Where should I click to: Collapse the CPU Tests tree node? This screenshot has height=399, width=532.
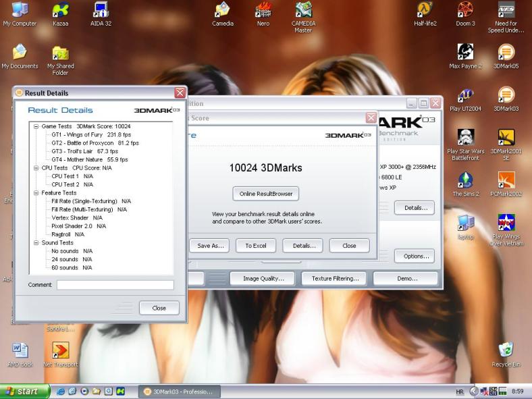coord(36,168)
